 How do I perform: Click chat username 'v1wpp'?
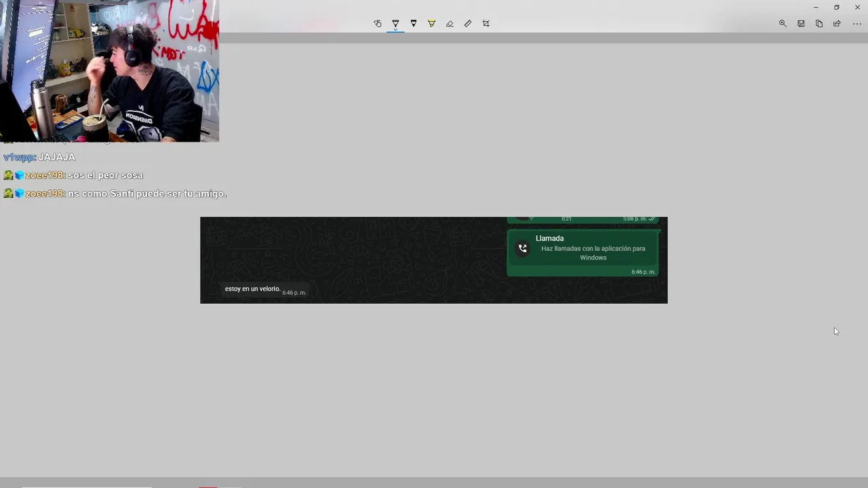(18, 157)
